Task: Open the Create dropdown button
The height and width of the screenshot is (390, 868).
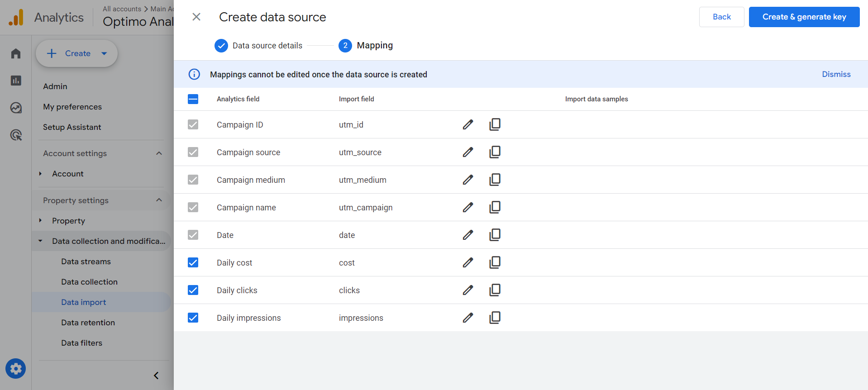Action: click(x=76, y=53)
